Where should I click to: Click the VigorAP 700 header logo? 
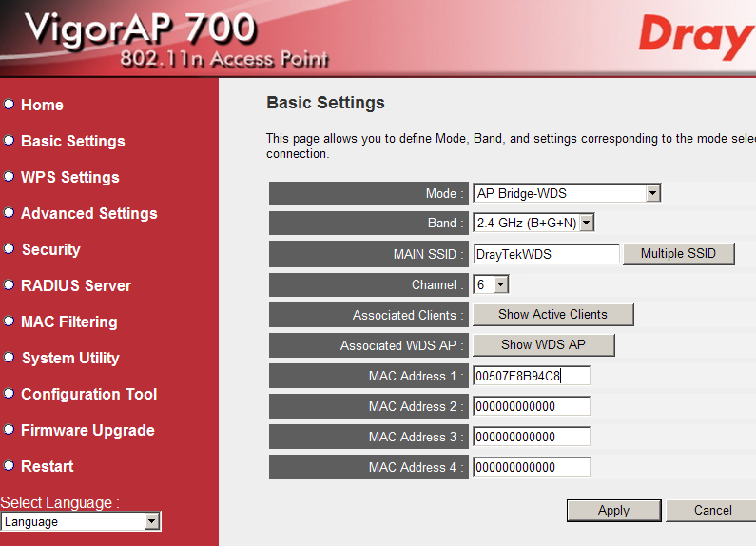pos(141,29)
